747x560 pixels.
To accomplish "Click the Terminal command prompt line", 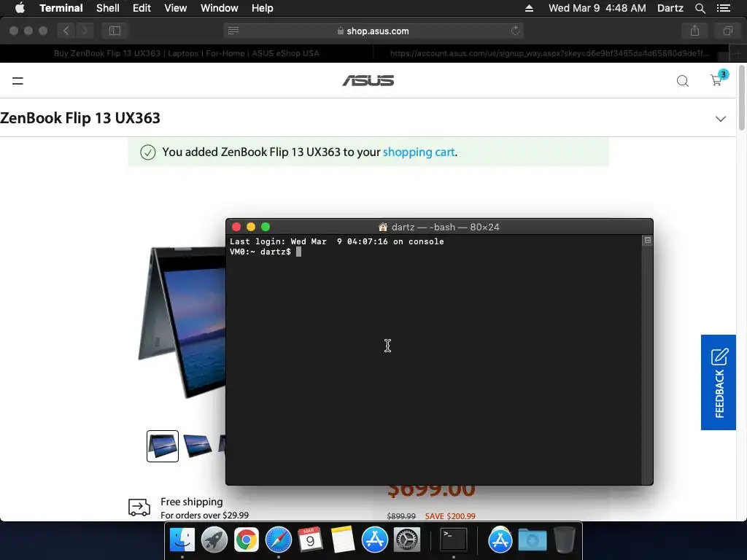I will point(266,252).
